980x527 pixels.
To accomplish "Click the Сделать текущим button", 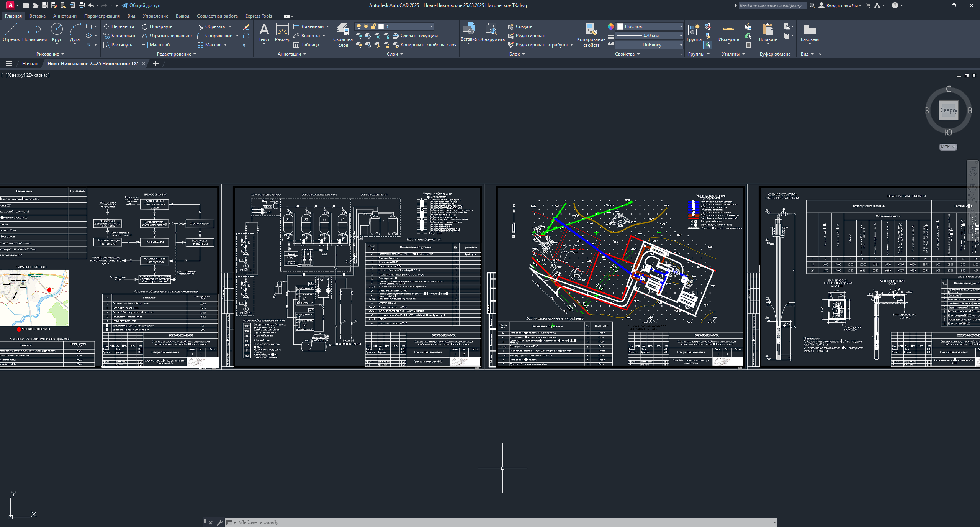I will 419,36.
